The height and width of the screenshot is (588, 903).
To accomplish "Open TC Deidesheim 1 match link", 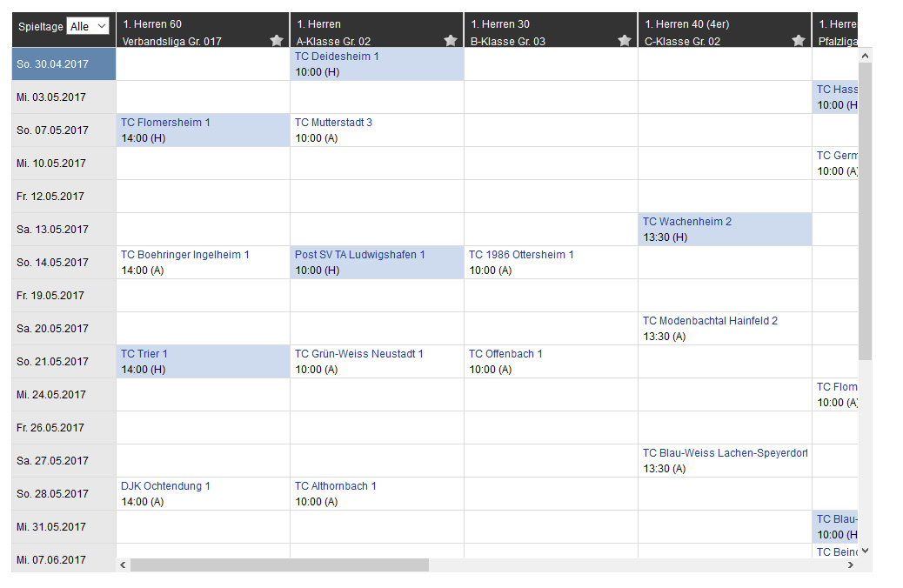I will 337,57.
